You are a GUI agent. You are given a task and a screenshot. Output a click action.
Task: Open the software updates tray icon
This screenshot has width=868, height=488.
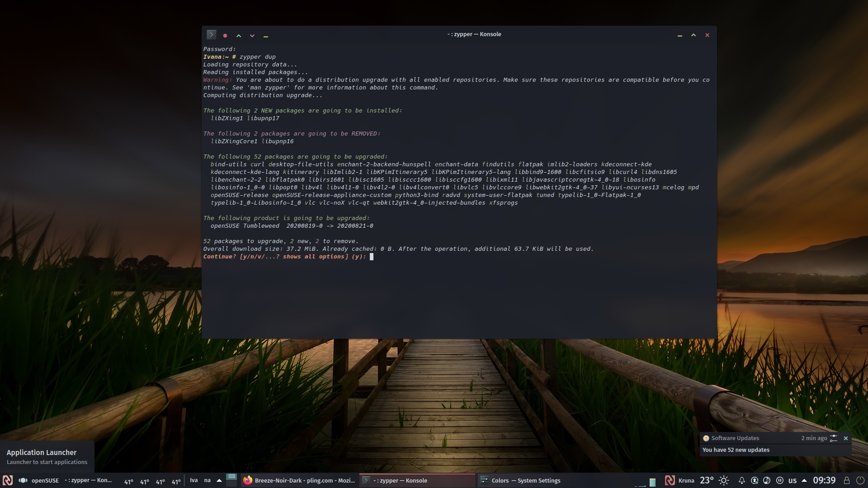tap(755, 480)
